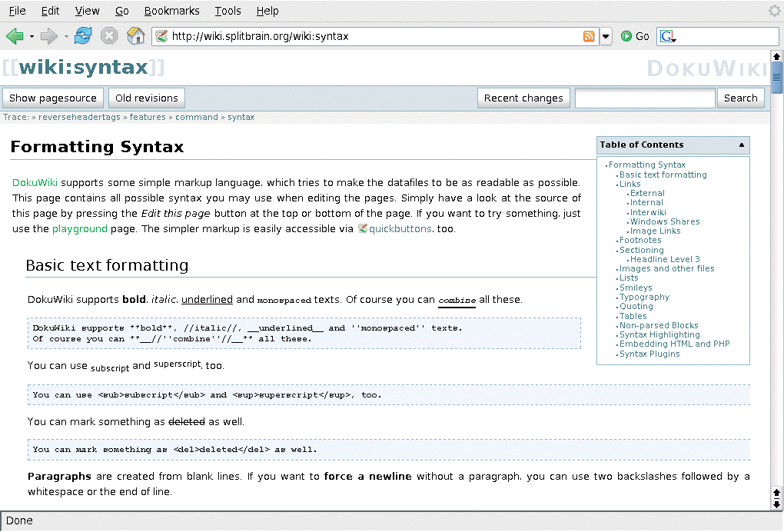Jump to External in the contents
Screen dimensions: 784x532
point(647,193)
